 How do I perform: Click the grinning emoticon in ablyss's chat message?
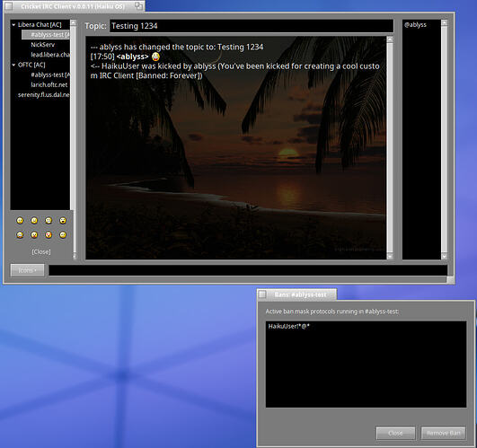[x=155, y=57]
